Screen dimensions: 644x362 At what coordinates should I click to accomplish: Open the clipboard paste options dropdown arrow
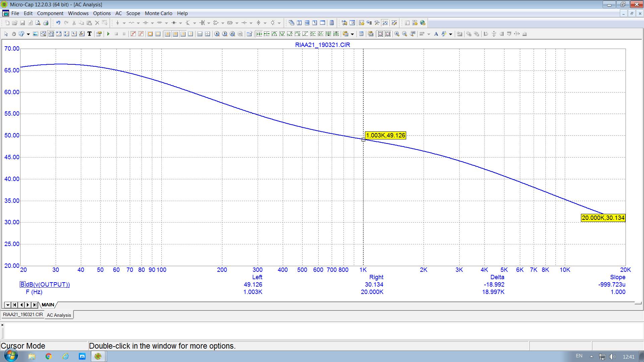click(352, 34)
